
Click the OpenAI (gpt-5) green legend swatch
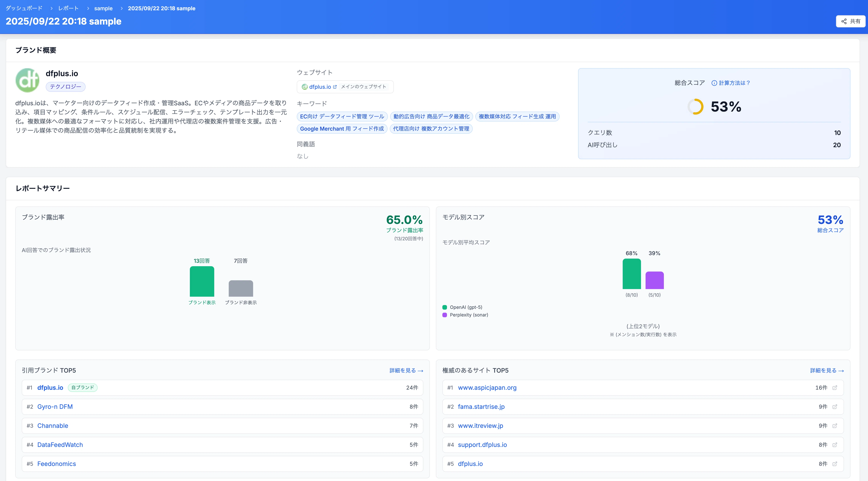[444, 307]
